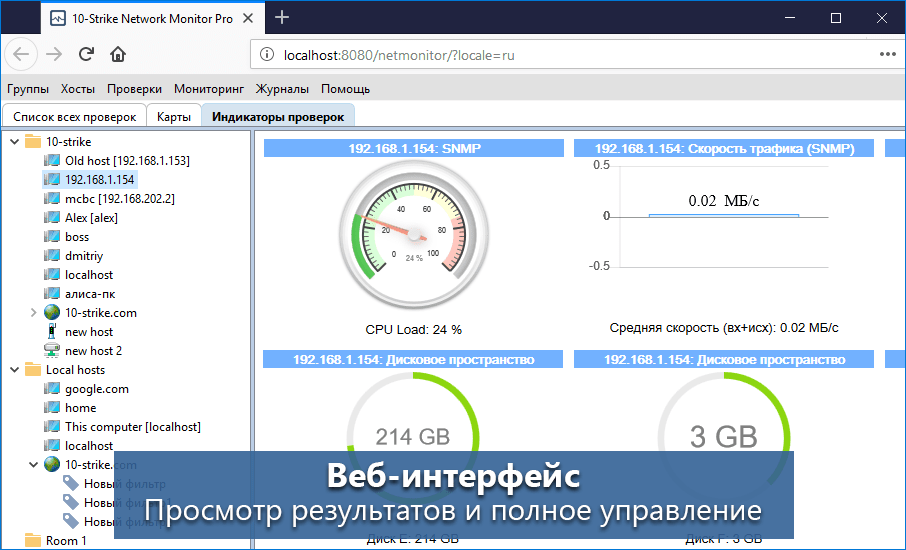Viewport: 906px width, 550px height.
Task: Open the Журналы menu
Action: [282, 89]
